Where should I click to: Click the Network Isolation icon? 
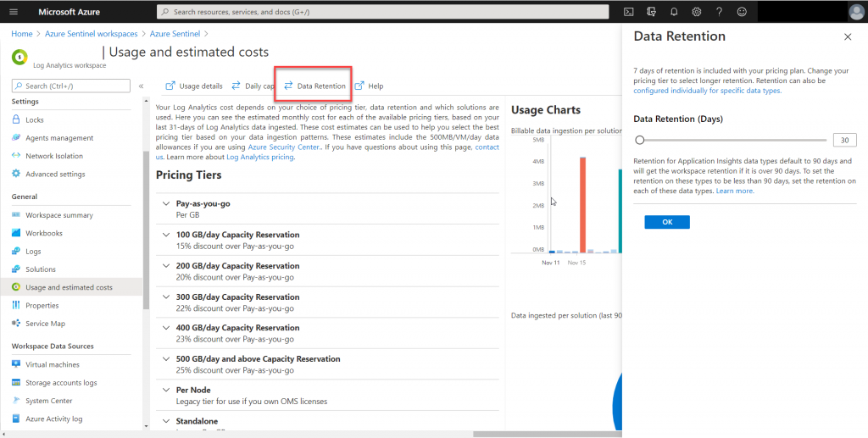(x=16, y=156)
